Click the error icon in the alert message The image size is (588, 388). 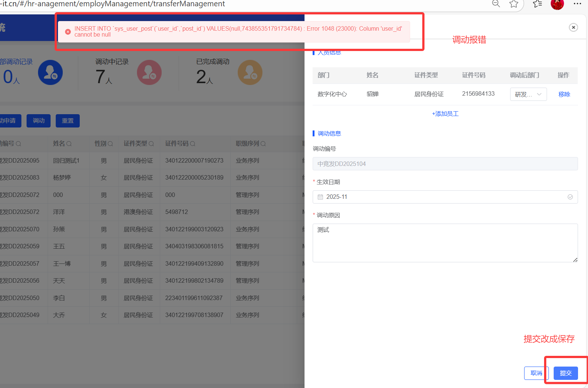68,32
